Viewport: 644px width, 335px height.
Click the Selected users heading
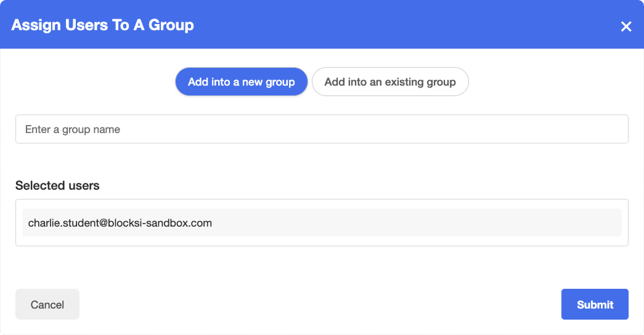57,185
